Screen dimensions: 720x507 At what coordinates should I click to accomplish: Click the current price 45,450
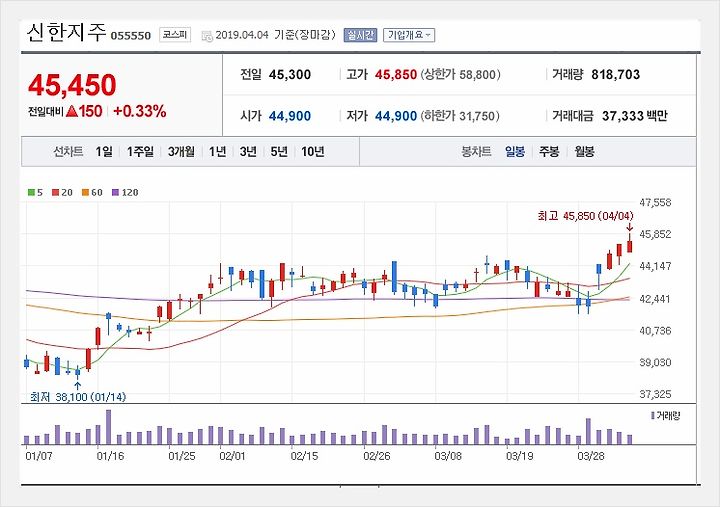pos(72,85)
